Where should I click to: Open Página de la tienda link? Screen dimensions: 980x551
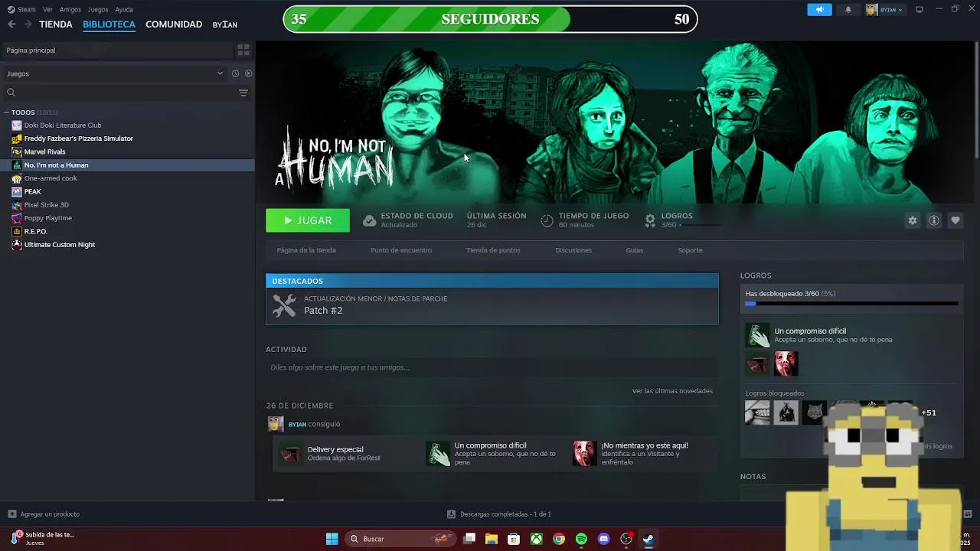306,250
